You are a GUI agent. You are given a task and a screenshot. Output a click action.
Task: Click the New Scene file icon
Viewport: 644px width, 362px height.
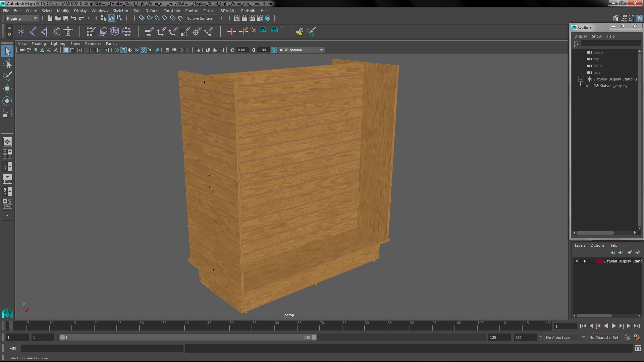click(x=50, y=18)
